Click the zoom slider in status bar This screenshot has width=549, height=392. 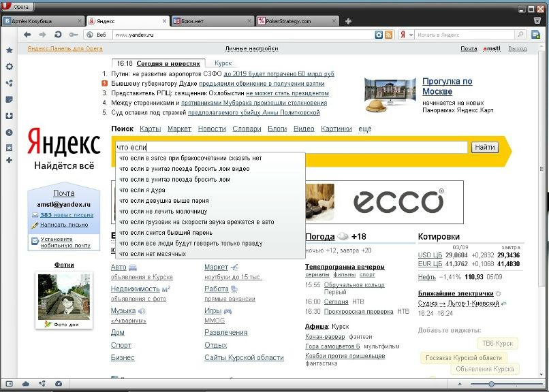pyautogui.click(x=492, y=384)
